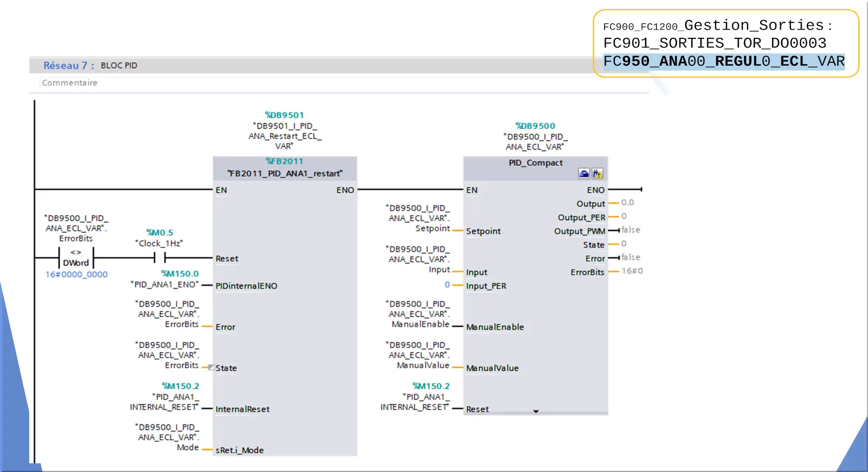Click the Output_PWM pin

tap(580, 231)
